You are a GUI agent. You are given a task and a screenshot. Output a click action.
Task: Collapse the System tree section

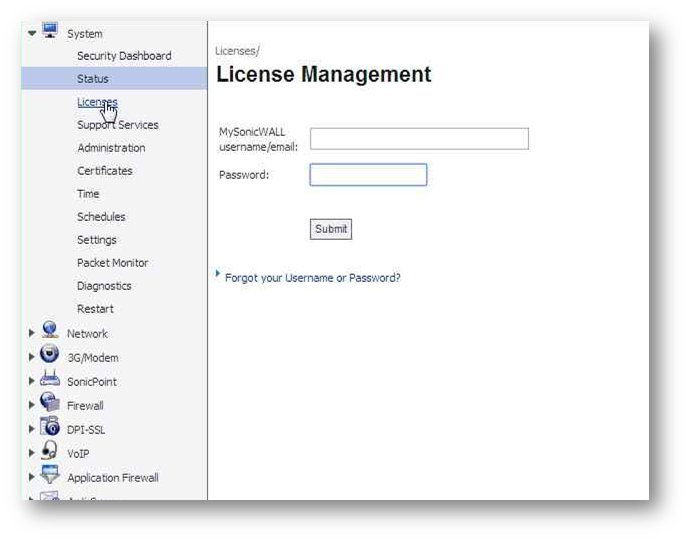click(x=32, y=33)
